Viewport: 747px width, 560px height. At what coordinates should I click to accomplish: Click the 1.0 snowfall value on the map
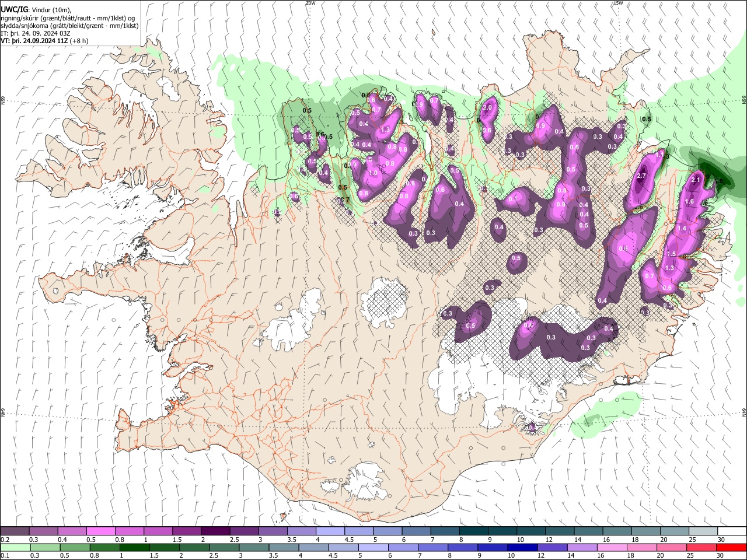tap(373, 173)
